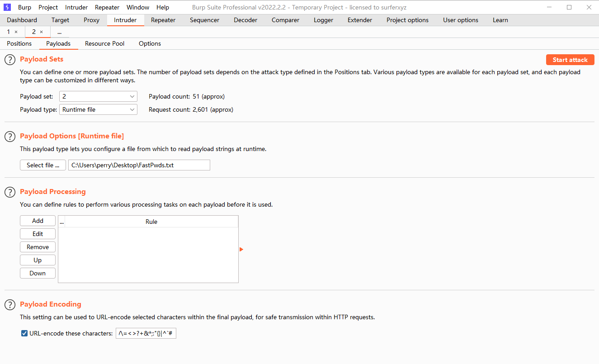The width and height of the screenshot is (599, 364).
Task: Open the Payload Encoding help icon
Action: (10, 305)
